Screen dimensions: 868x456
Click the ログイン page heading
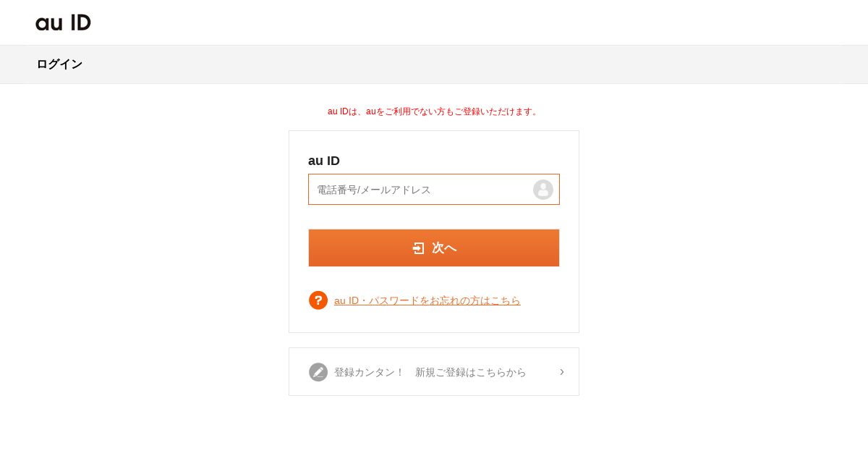59,64
